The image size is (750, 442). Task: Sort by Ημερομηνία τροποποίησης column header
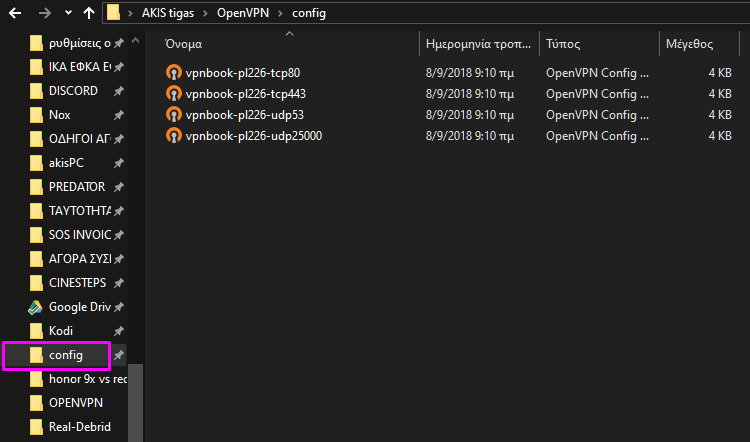pyautogui.click(x=478, y=45)
